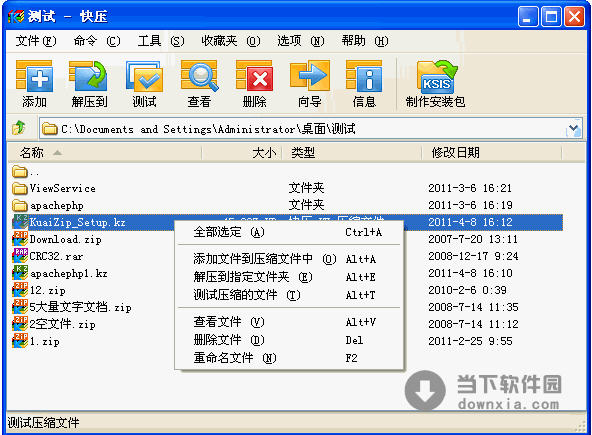Click the 删除 (Delete) toolbar icon
Image resolution: width=592 pixels, height=435 pixels.
(x=254, y=76)
